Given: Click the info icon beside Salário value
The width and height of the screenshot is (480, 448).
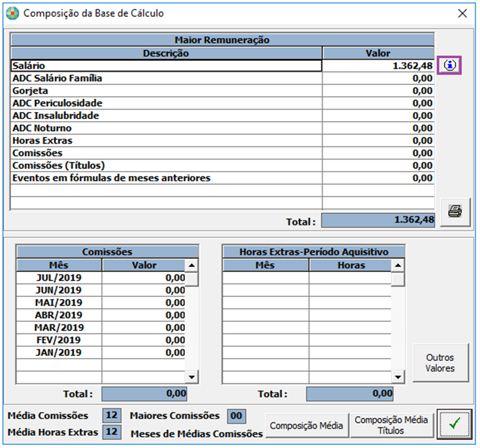Looking at the screenshot, I should click(x=449, y=65).
